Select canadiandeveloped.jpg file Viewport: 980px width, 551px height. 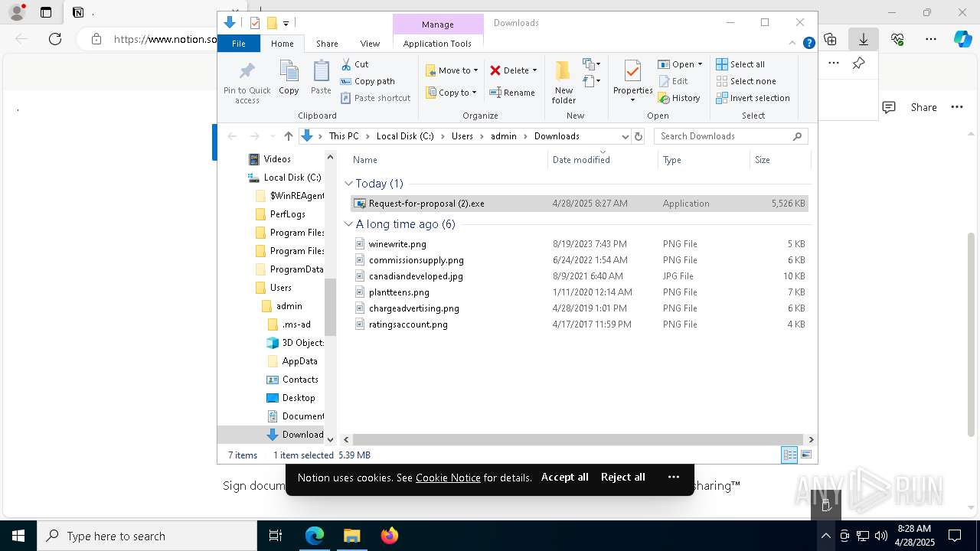pos(416,276)
